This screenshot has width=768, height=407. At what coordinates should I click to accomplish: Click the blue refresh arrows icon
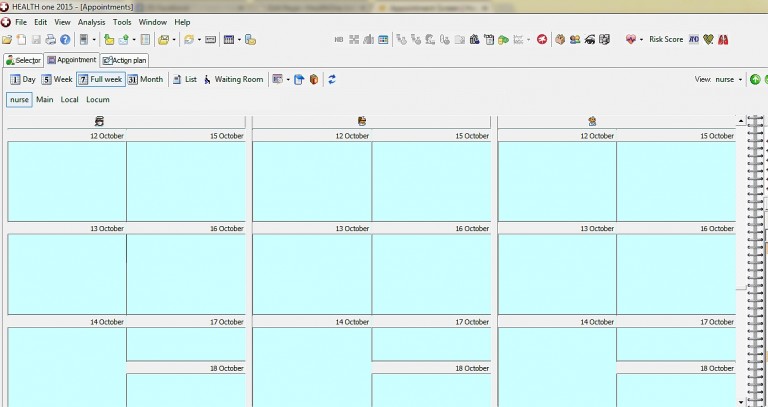332,79
